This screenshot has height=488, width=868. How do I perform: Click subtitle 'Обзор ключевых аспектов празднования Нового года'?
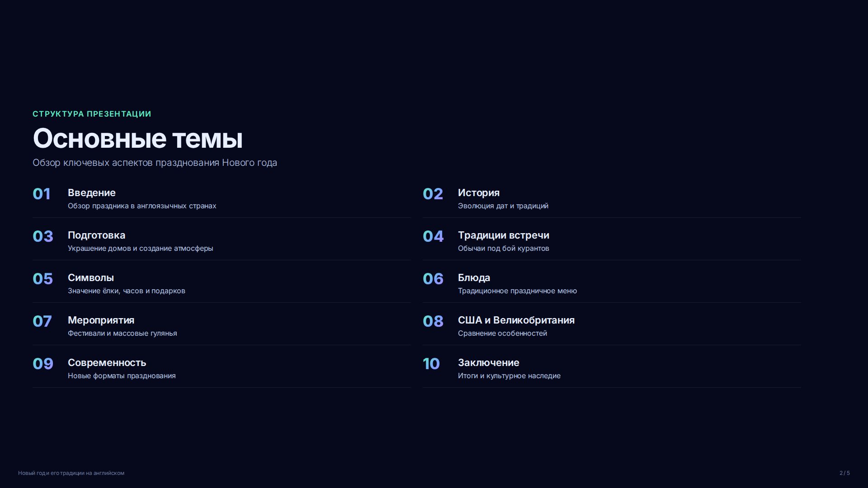[x=155, y=163]
